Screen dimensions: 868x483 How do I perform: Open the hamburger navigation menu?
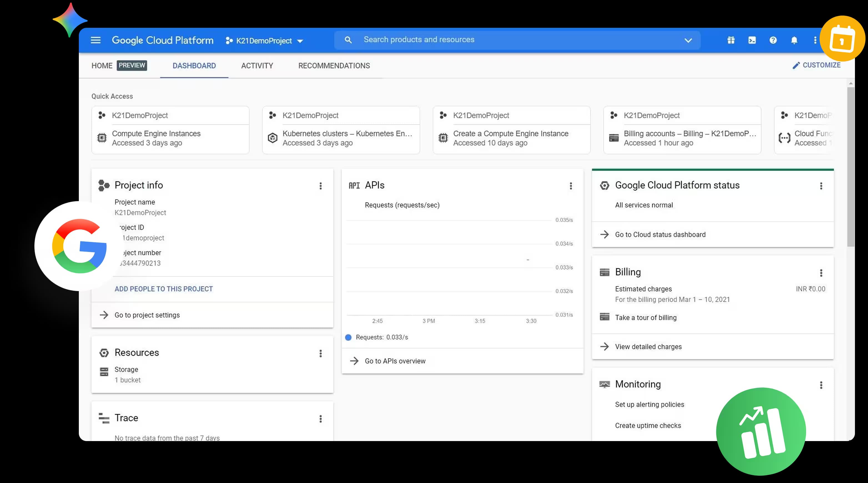(x=96, y=40)
